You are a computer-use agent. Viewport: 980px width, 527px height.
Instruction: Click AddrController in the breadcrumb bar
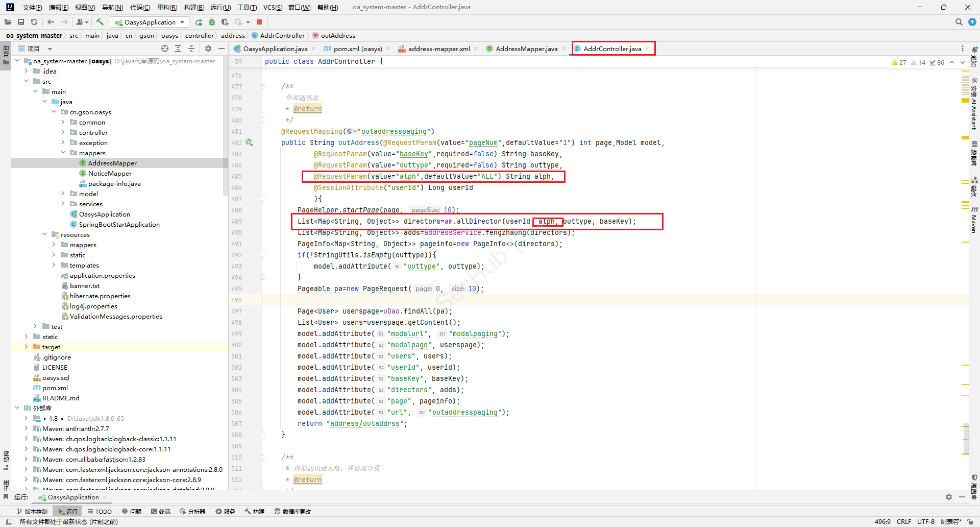[x=282, y=35]
